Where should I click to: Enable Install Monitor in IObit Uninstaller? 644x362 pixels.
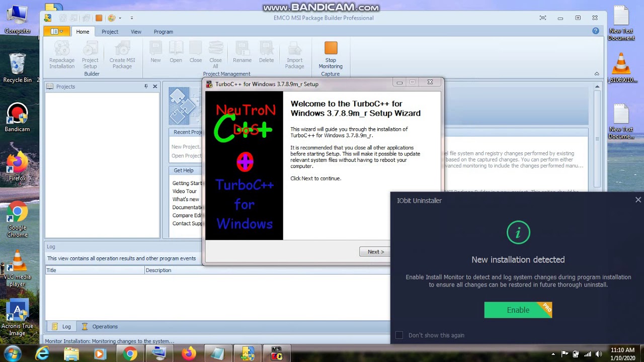coord(518,310)
